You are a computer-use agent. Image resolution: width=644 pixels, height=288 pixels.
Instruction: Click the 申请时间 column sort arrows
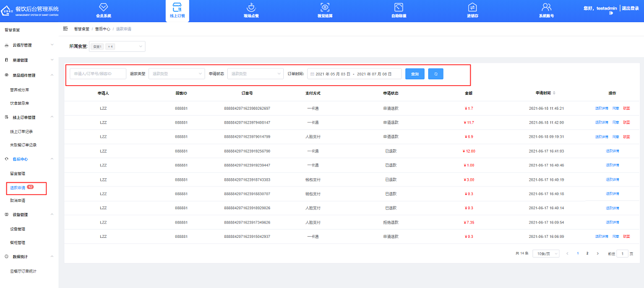(555, 93)
